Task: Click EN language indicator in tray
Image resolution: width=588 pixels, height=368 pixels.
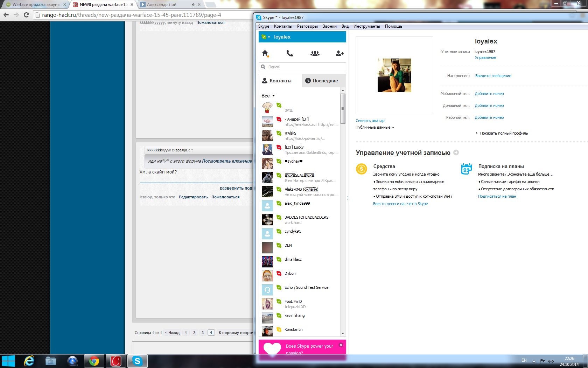Action: tap(524, 360)
